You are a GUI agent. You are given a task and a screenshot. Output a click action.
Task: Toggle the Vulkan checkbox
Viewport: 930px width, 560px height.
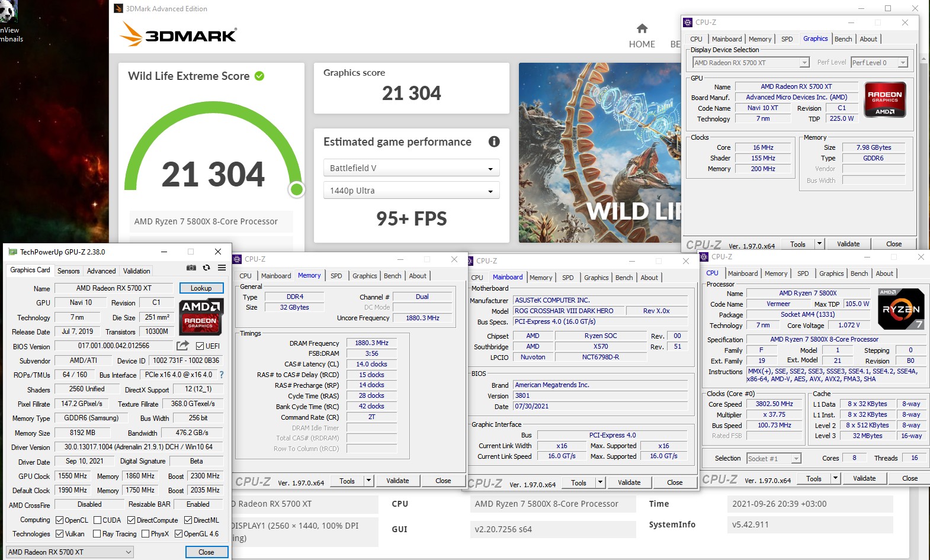coord(59,534)
